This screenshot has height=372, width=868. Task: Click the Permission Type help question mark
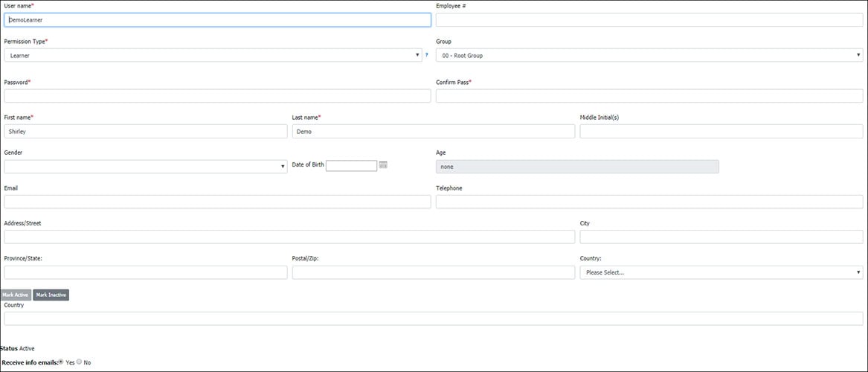point(426,55)
